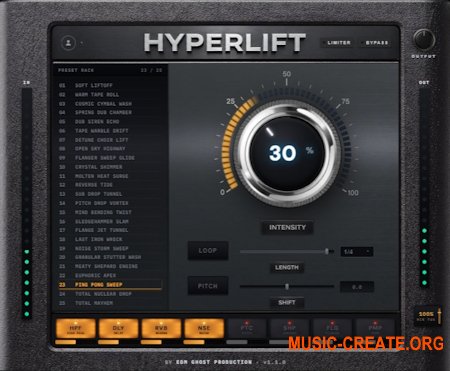
Task: Click the HYPERLIFT logo title
Action: coord(224,42)
